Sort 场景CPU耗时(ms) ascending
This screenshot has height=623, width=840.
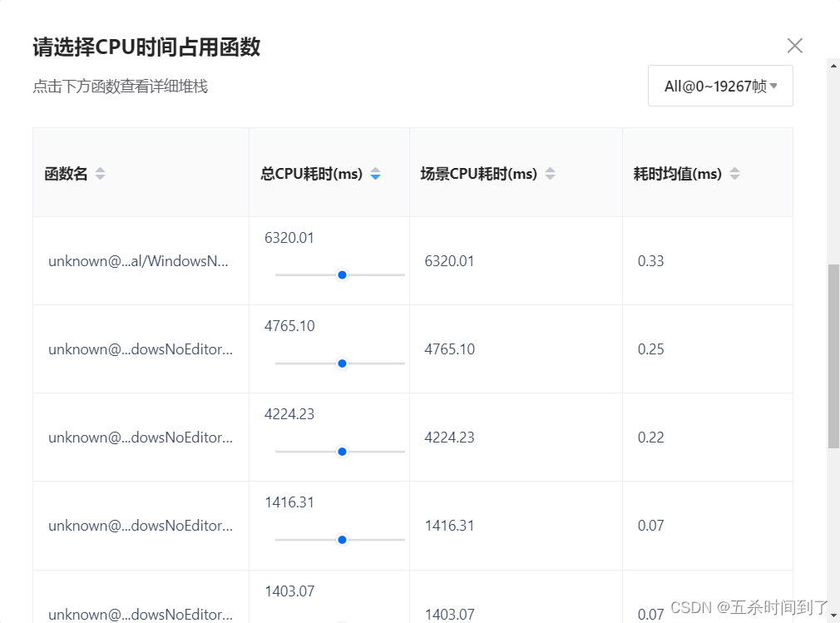coord(551,169)
